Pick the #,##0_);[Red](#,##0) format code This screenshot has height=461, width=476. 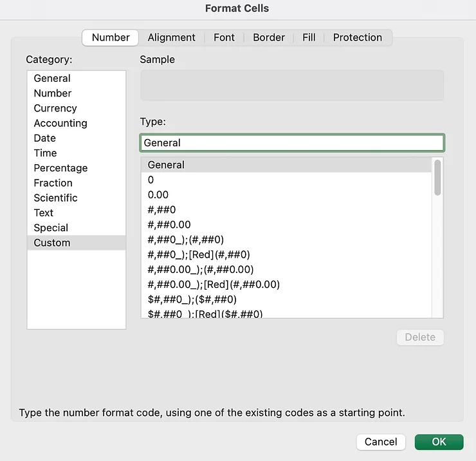click(199, 254)
